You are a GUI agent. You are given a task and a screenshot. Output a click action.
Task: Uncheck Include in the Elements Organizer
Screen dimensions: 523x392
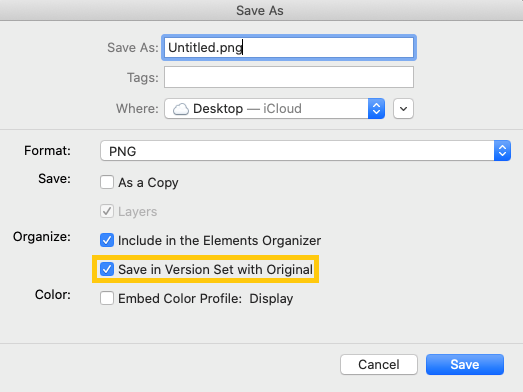[107, 240]
